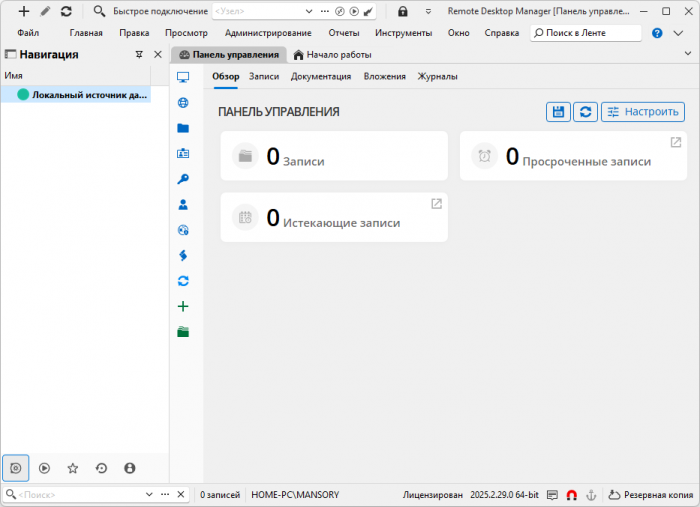Click the key icon in the vertical sidebar
The width and height of the screenshot is (700, 507).
(183, 179)
